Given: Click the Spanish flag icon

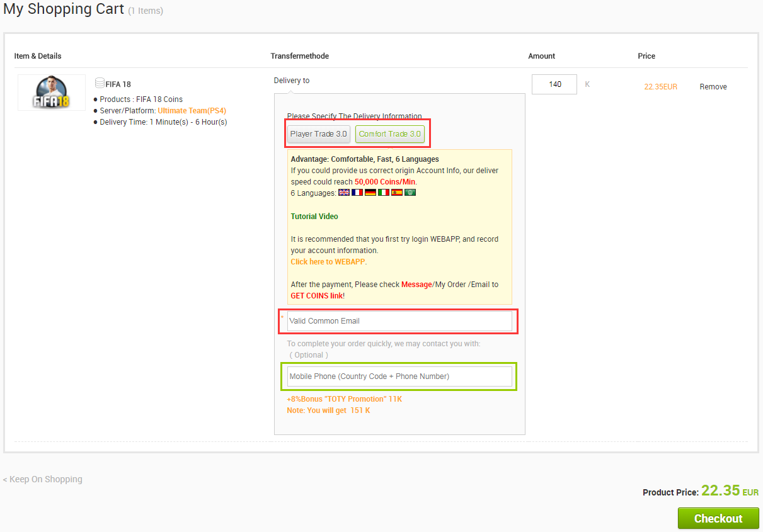Looking at the screenshot, I should (x=397, y=193).
